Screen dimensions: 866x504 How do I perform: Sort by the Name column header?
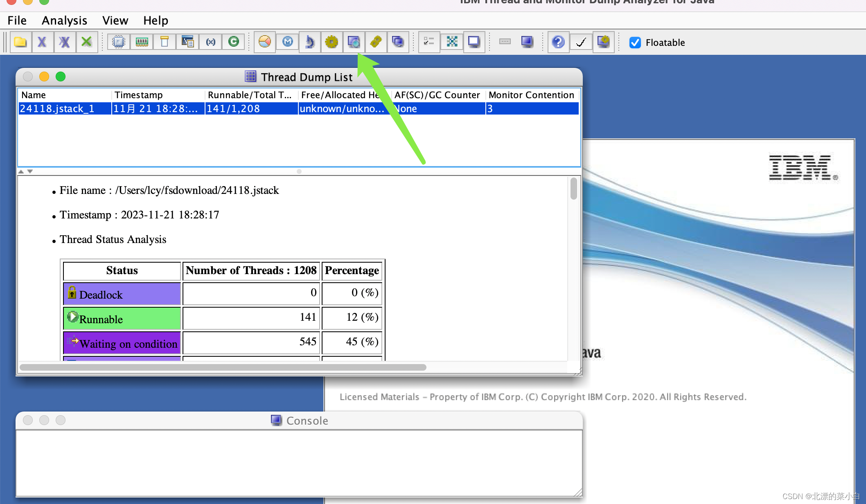click(65, 95)
